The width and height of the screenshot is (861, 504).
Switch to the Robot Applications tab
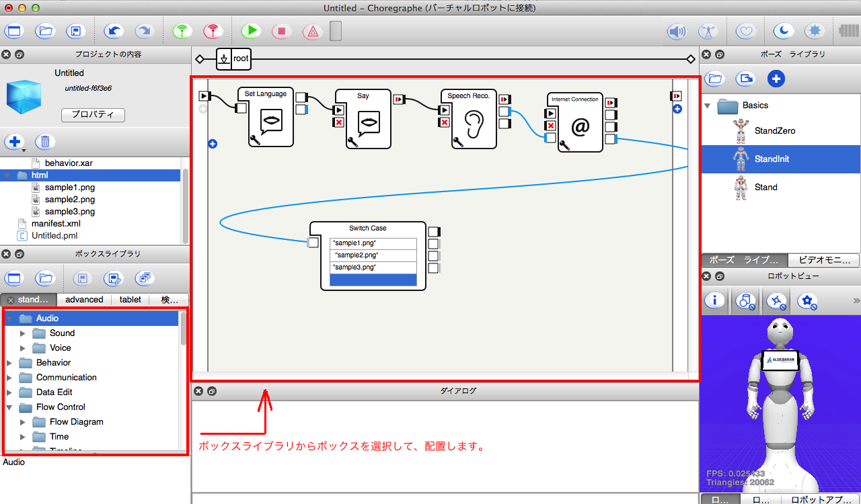tap(819, 499)
